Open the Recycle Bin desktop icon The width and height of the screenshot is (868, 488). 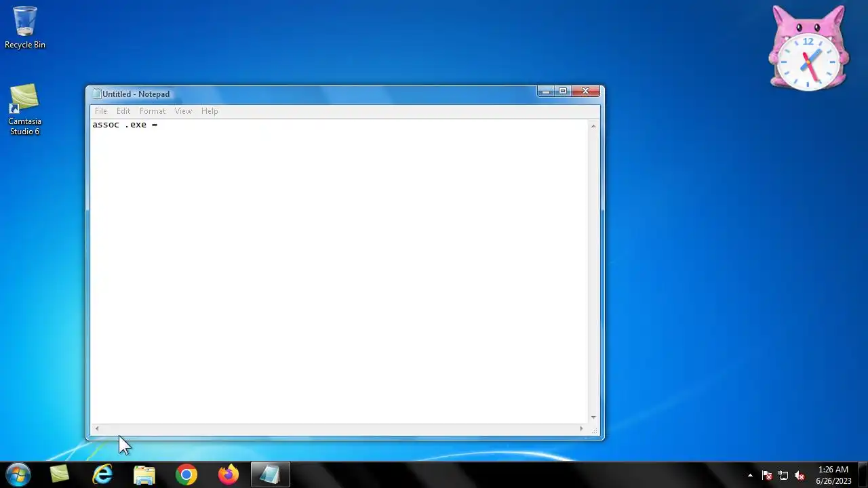pos(25,27)
